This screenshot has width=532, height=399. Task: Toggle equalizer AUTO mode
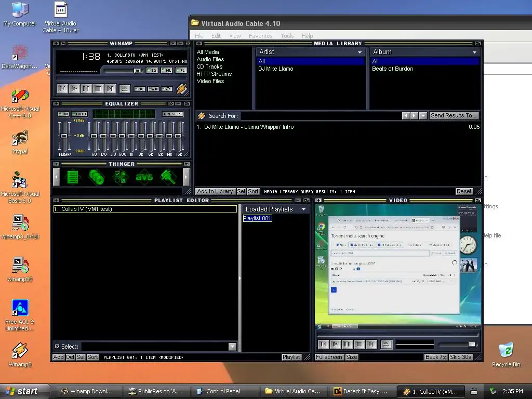coord(79,114)
